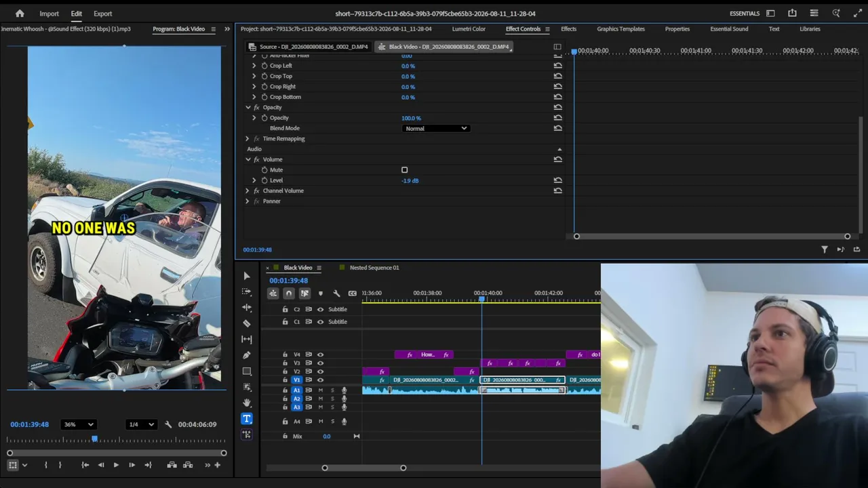The image size is (868, 488).
Task: Toggle the Volume Mute checkbox
Action: pyautogui.click(x=405, y=170)
